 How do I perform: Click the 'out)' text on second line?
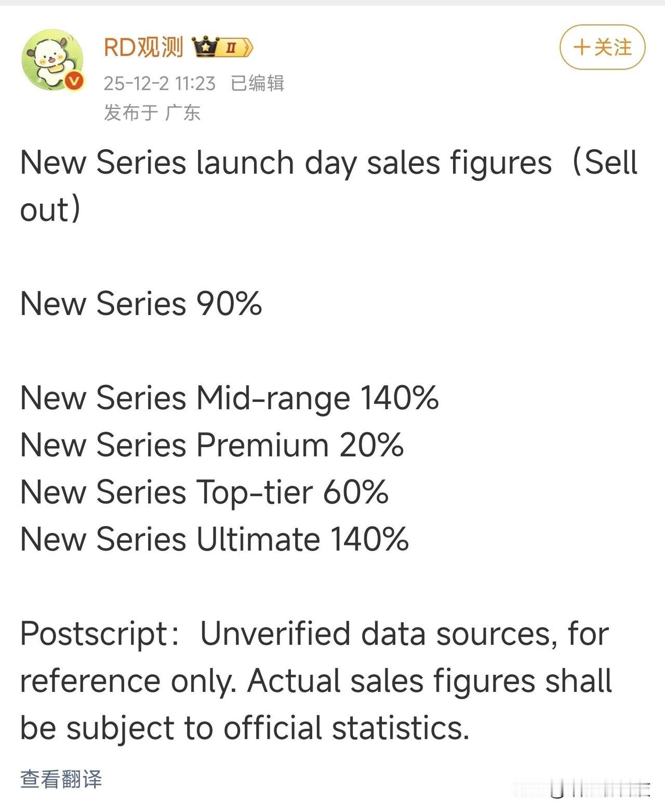50,209
